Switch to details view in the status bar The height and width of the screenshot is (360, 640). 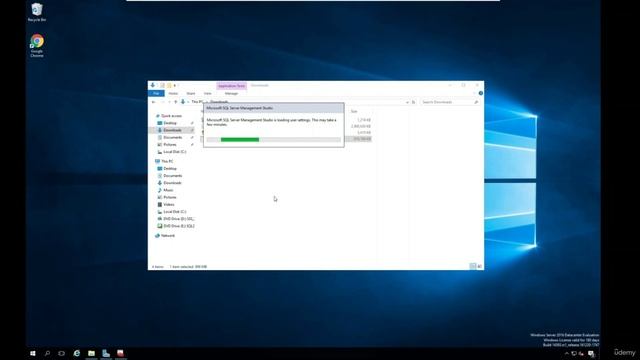coord(473,267)
